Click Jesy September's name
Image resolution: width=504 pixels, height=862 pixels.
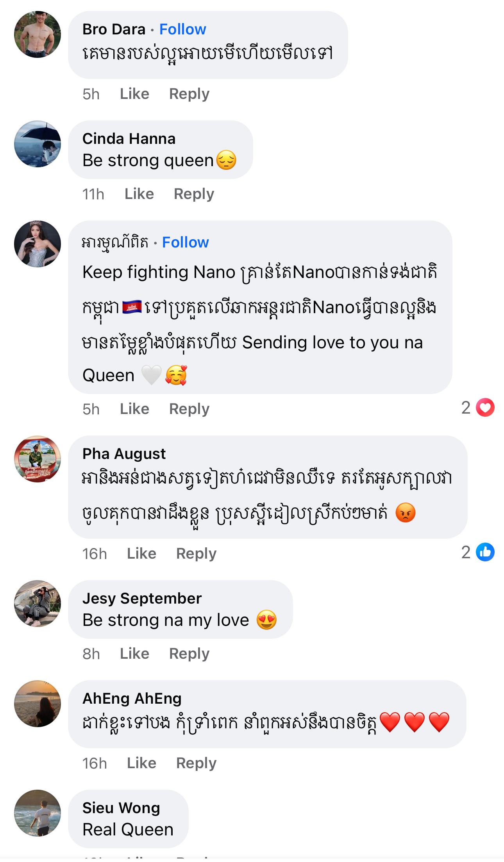click(x=142, y=599)
